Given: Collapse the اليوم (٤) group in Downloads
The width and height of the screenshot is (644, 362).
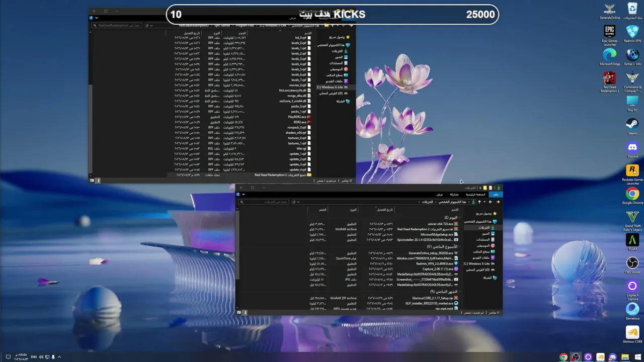Looking at the screenshot, I should (460, 218).
